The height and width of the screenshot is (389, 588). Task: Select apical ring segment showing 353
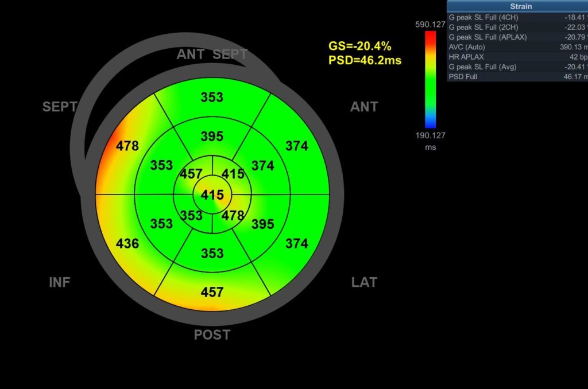pos(191,216)
